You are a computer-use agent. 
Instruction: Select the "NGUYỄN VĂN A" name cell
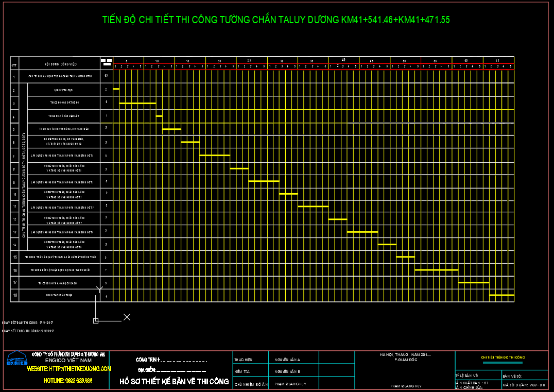tap(287, 360)
